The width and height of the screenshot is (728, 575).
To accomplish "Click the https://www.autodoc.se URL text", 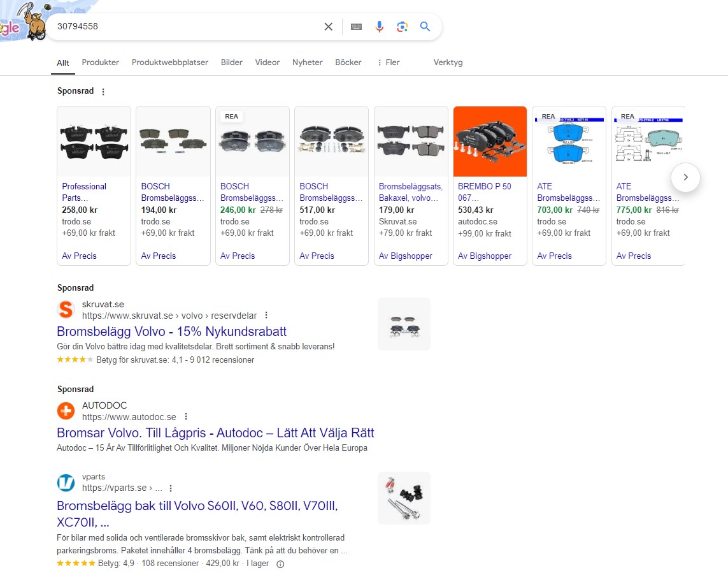I will [129, 417].
